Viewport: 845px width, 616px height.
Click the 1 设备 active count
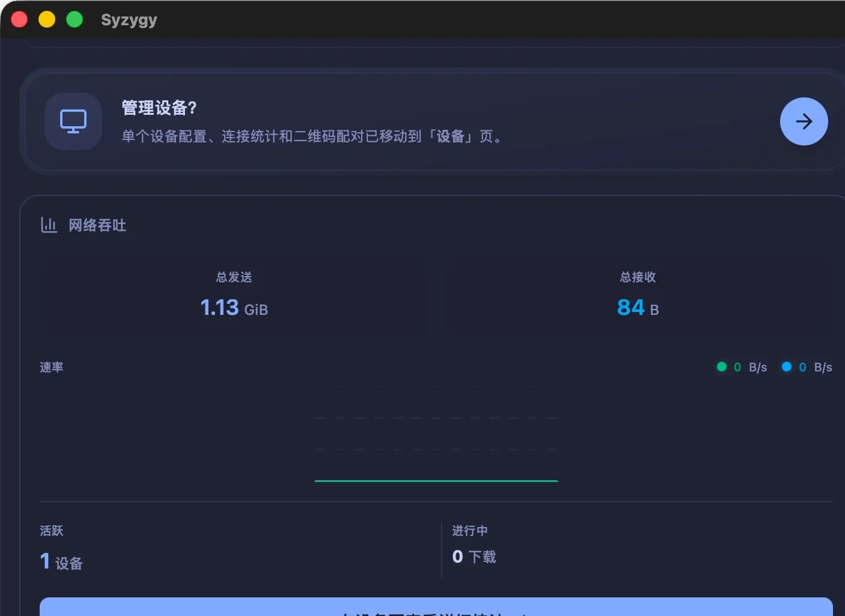coord(61,562)
